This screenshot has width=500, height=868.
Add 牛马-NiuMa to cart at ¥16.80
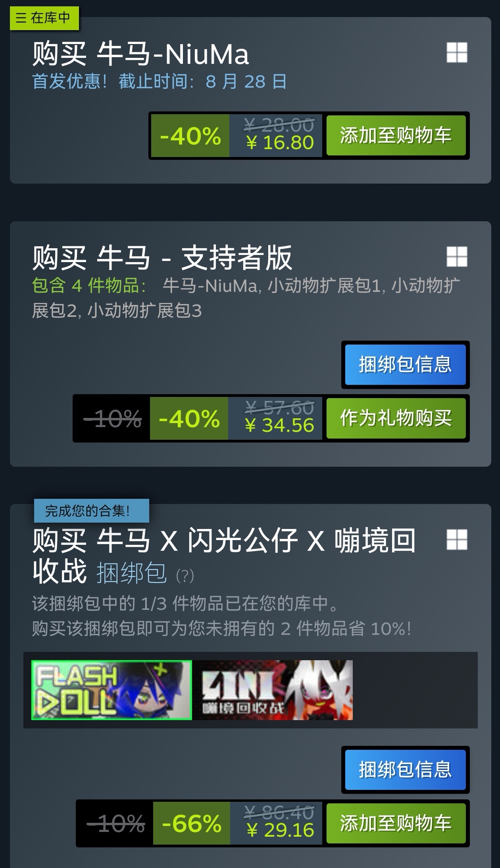(396, 136)
